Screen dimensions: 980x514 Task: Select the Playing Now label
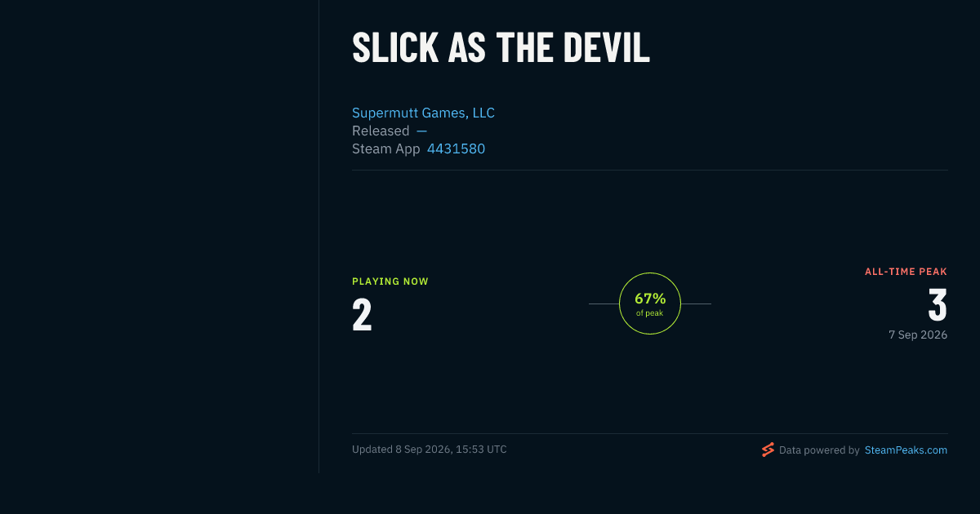[x=390, y=281]
